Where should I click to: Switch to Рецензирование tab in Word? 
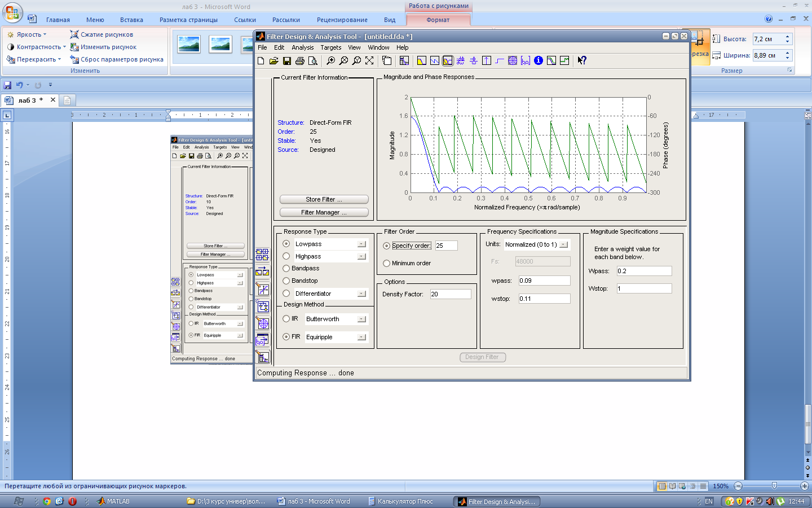(x=342, y=20)
